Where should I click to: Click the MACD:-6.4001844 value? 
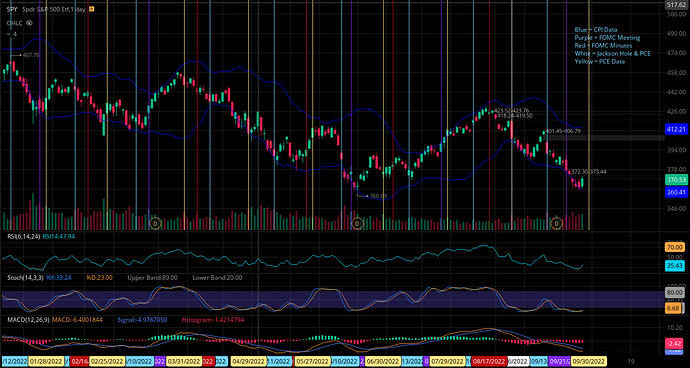pyautogui.click(x=77, y=319)
